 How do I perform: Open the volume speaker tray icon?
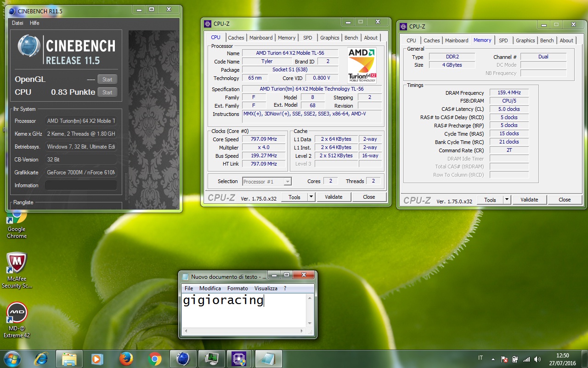coord(537,359)
